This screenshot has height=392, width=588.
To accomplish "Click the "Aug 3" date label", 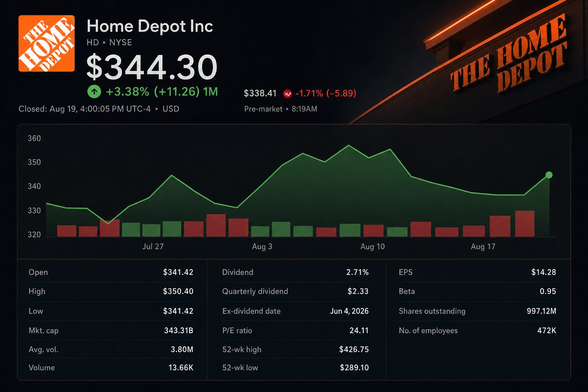I will pos(262,247).
